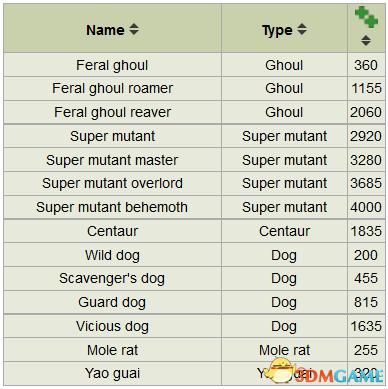Select the Centaur type cell
This screenshot has width=388, height=389.
[284, 231]
